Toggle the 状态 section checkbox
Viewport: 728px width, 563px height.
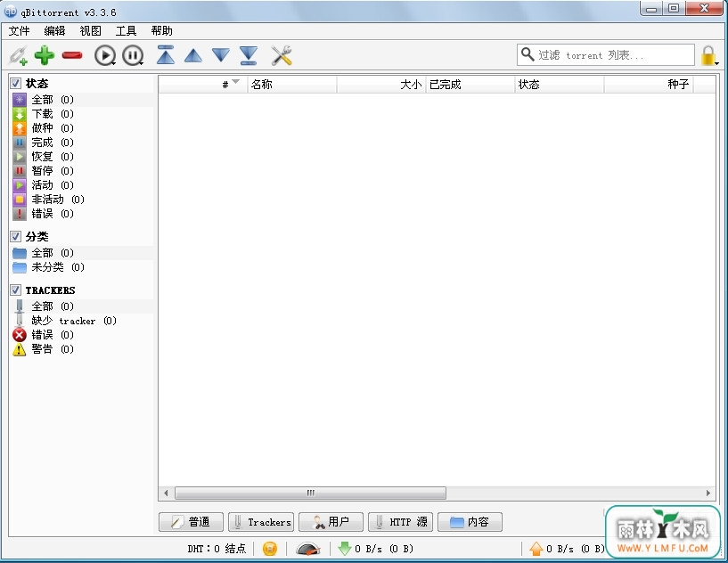[15, 83]
